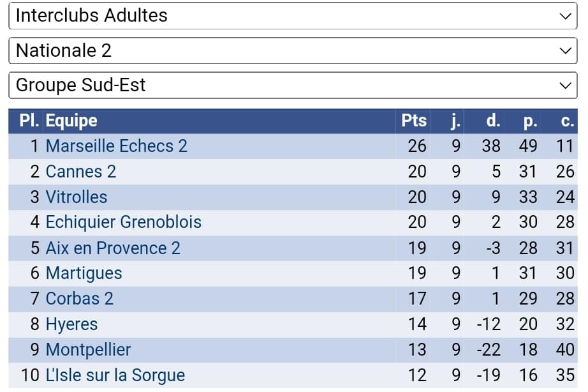Click the Cannes 2 team link
This screenshot has width=588, height=392.
tap(81, 172)
